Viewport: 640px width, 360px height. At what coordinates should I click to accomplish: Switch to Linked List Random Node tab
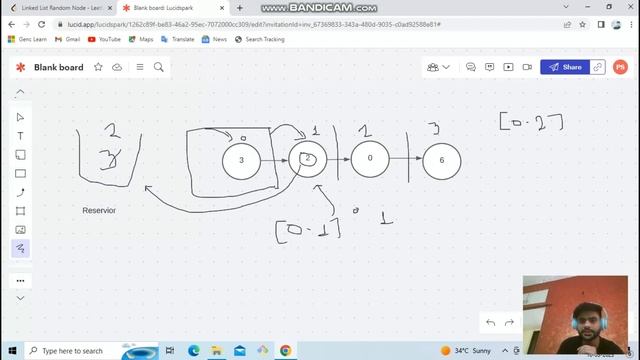click(x=62, y=8)
